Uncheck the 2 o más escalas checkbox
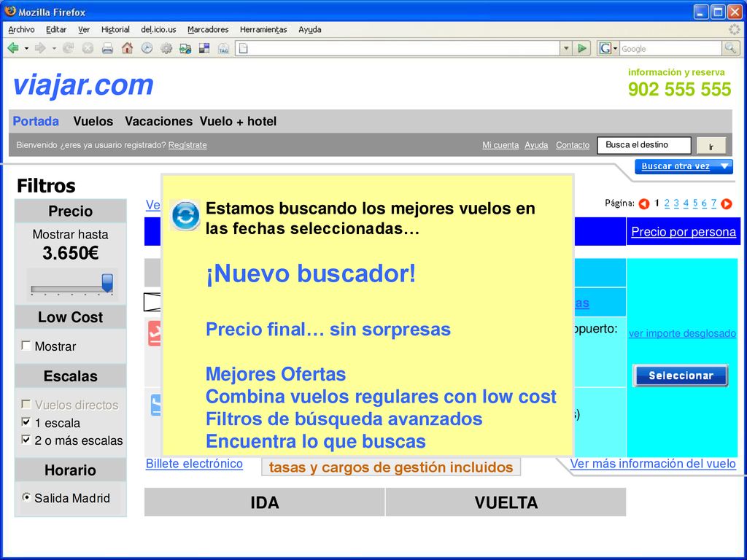The image size is (747, 560). tap(26, 440)
